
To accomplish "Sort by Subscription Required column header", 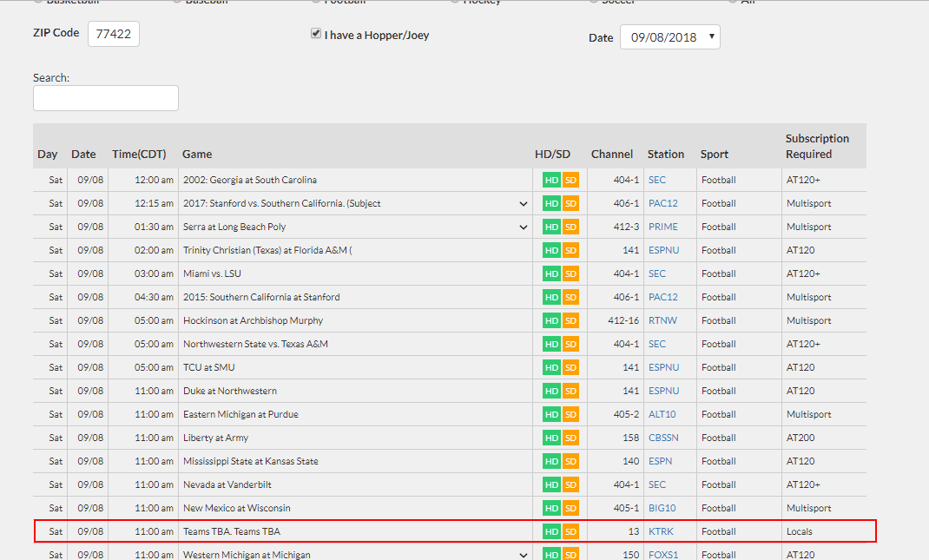I will (x=818, y=147).
